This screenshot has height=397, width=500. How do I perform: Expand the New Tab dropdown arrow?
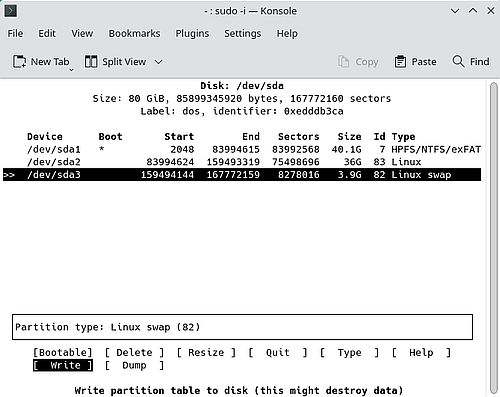(x=71, y=70)
